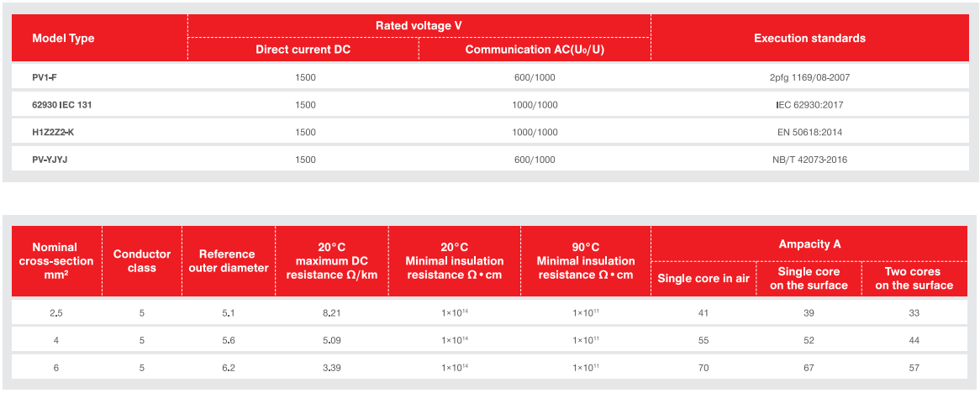Screen dimensions: 980x393
Task: Select the NB/T 42073-2016 standard cell
Action: (x=809, y=159)
